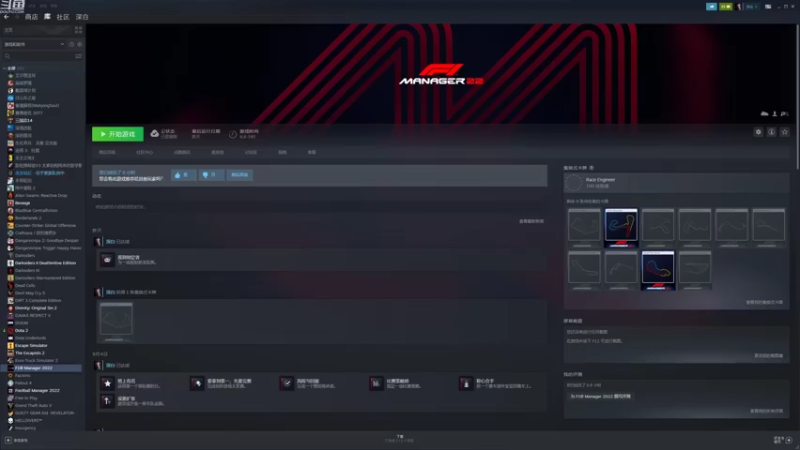Switch library to grid view icon
The width and height of the screenshot is (800, 450).
(x=78, y=30)
